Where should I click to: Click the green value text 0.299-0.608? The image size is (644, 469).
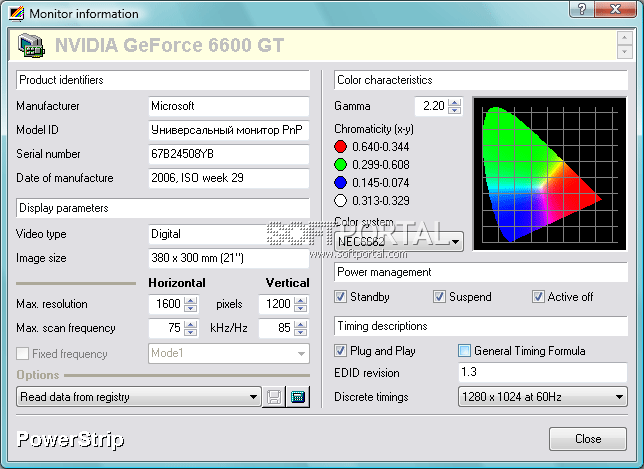point(381,165)
